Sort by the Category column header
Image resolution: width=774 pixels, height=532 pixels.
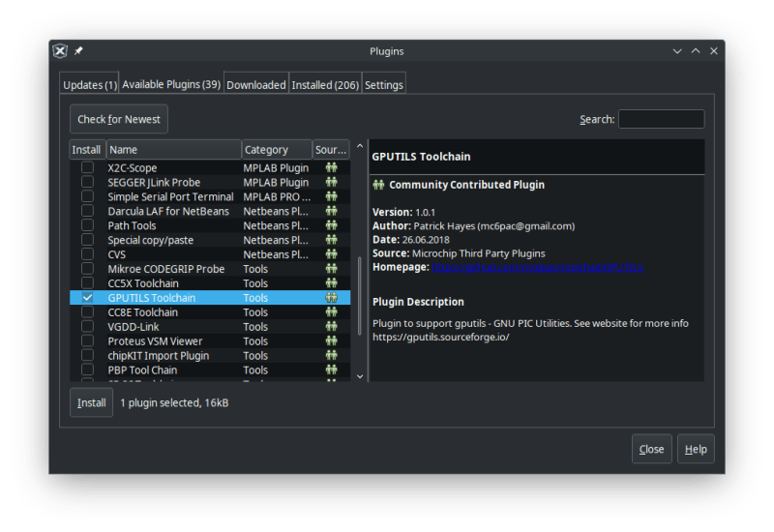click(x=277, y=150)
